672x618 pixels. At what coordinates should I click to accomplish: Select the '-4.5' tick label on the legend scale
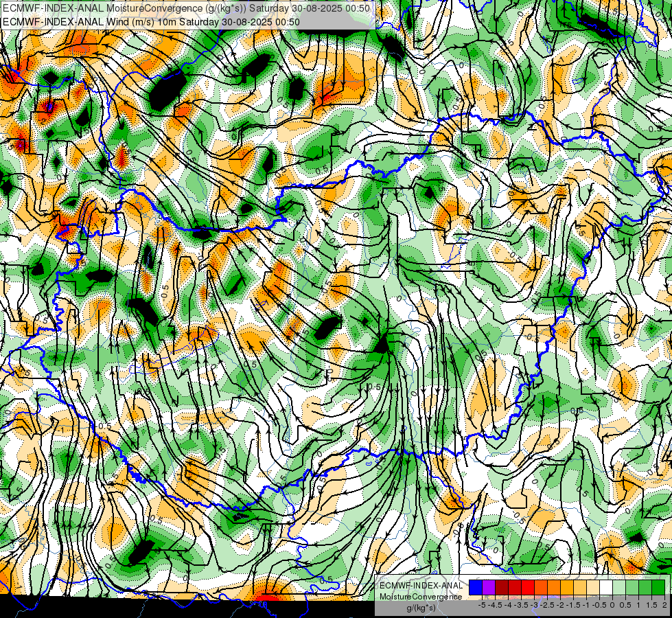point(495,605)
